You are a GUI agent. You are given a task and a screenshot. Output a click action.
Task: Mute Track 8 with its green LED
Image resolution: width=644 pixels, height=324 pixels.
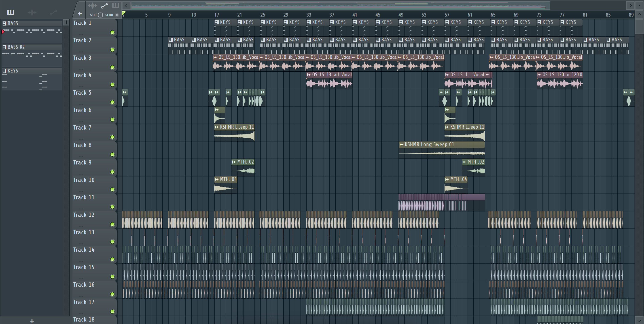pyautogui.click(x=112, y=155)
